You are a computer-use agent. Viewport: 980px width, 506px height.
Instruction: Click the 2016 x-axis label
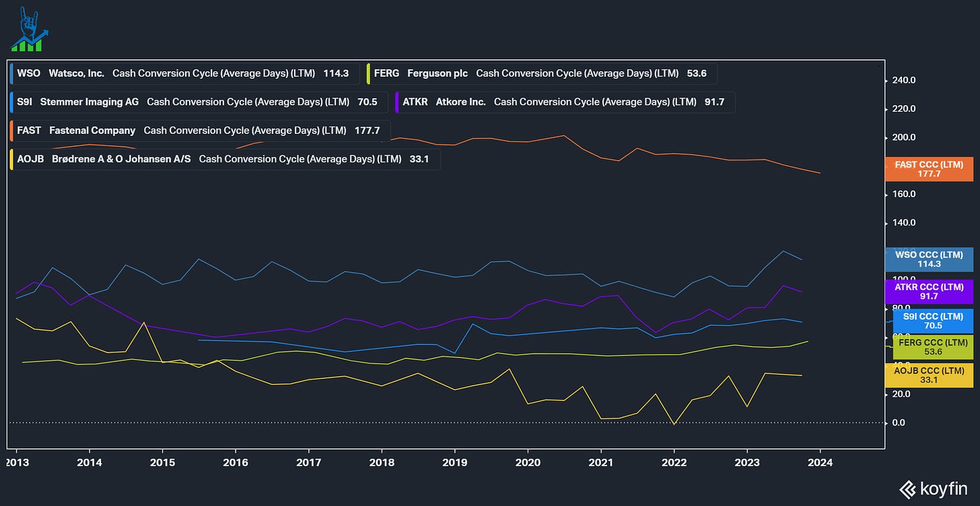click(235, 463)
